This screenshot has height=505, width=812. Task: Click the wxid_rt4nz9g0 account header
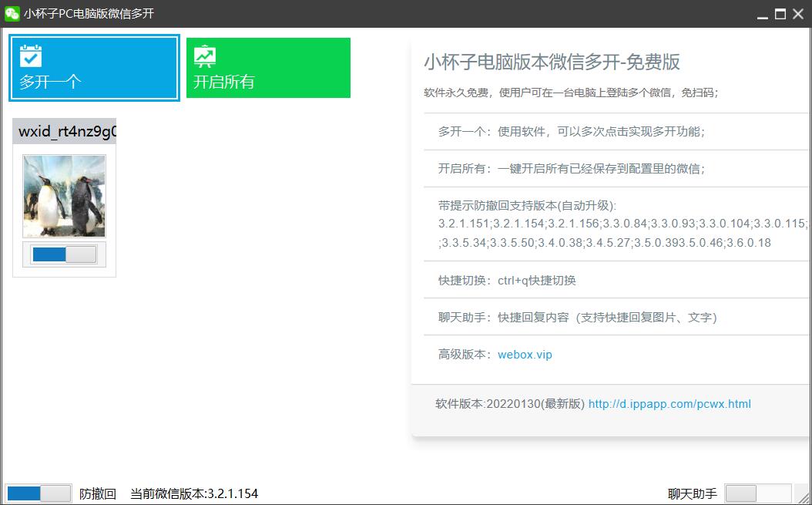(x=64, y=131)
